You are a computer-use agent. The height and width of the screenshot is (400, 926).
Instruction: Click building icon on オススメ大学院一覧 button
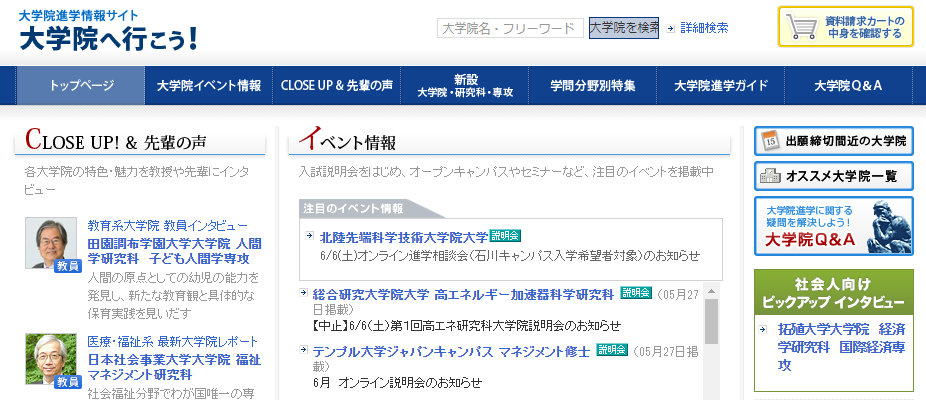769,176
